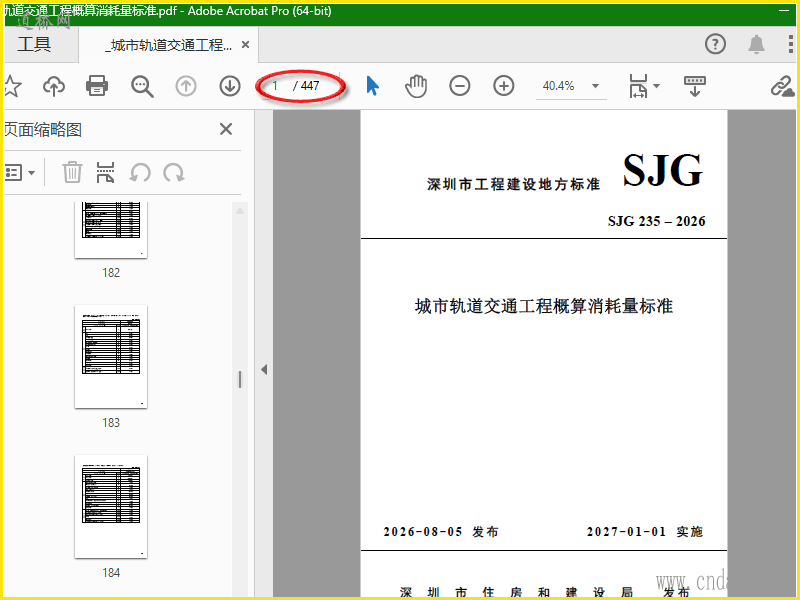800x600 pixels.
Task: Close the 页面缩略图 panel
Action: [x=226, y=129]
